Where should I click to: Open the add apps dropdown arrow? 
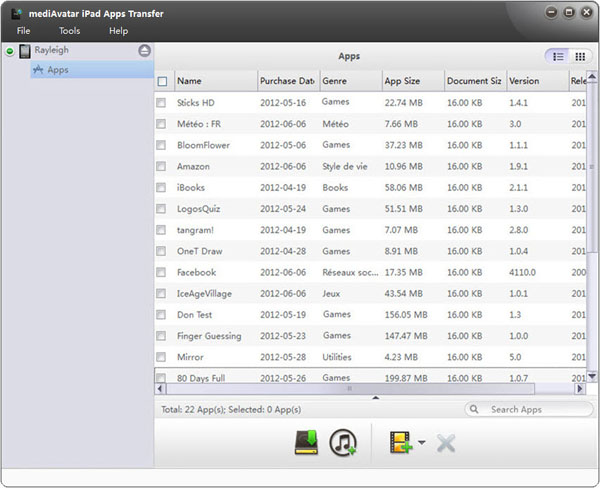click(x=422, y=442)
